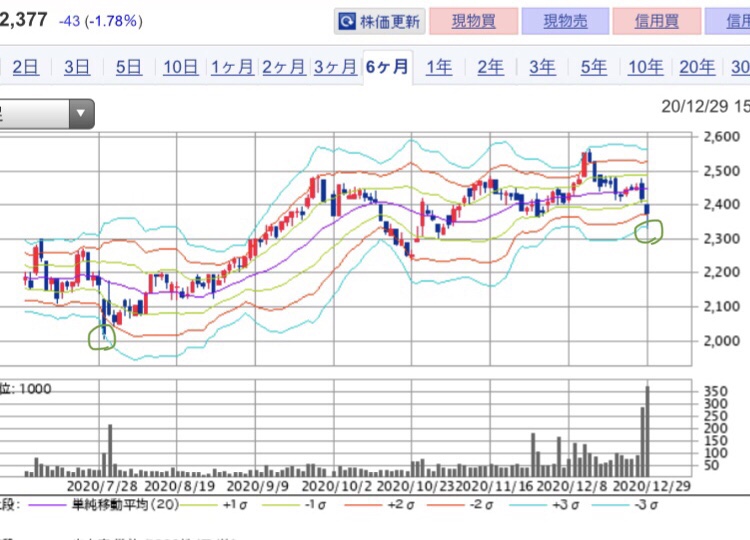The width and height of the screenshot is (750, 540).
Task: Open the chart type dropdown arrow
Action: (x=81, y=114)
